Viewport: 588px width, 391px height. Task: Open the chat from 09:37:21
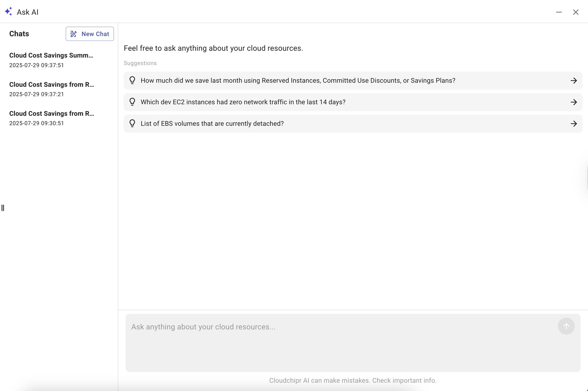(52, 89)
